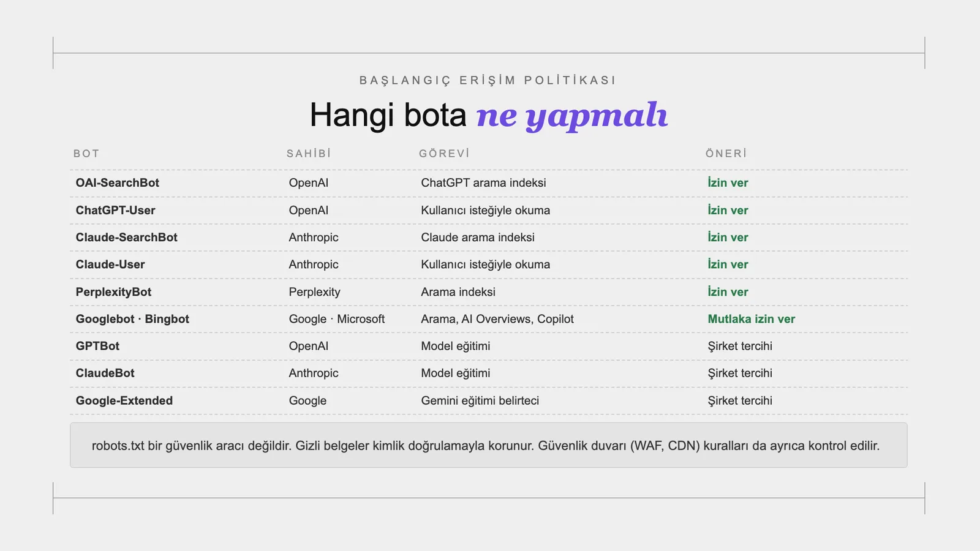Click the Mutlaka izin ver recommendation
The width and height of the screenshot is (980, 551).
click(x=752, y=319)
